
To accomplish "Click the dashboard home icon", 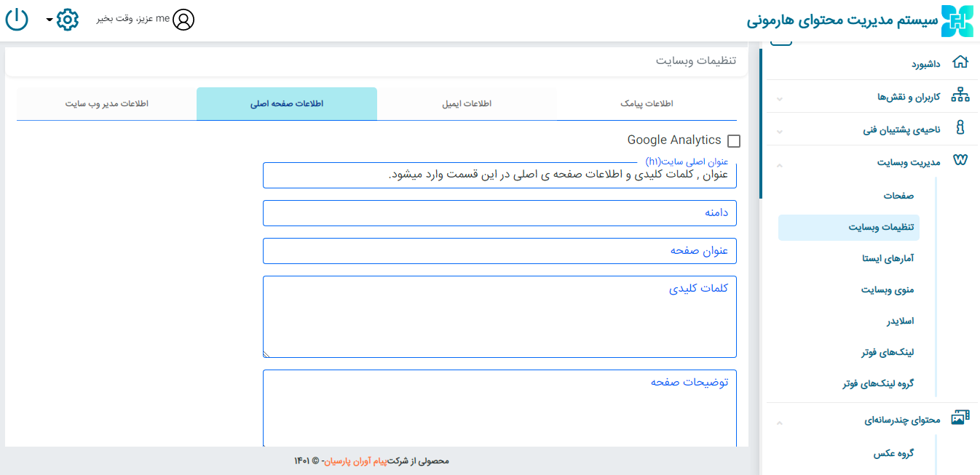I will (x=960, y=63).
